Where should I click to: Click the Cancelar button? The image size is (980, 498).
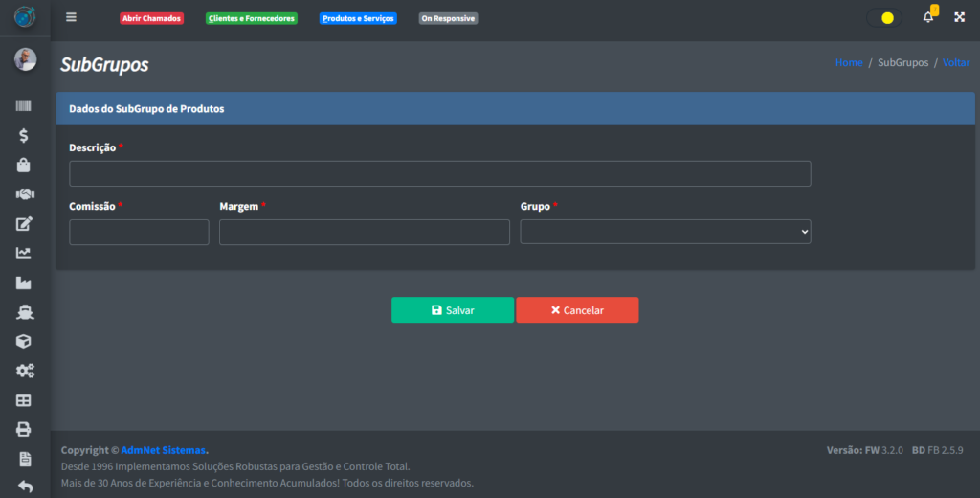tap(577, 310)
